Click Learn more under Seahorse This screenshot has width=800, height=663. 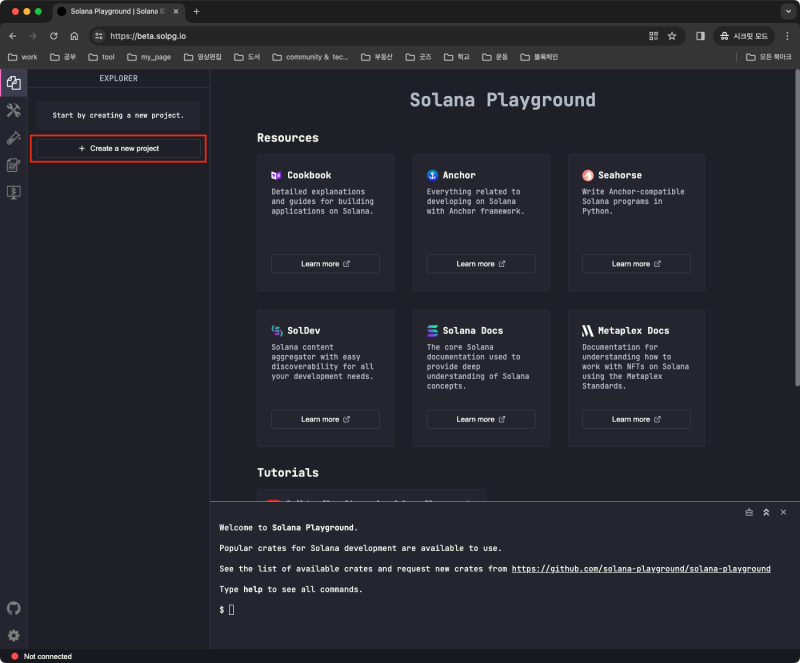tap(636, 264)
